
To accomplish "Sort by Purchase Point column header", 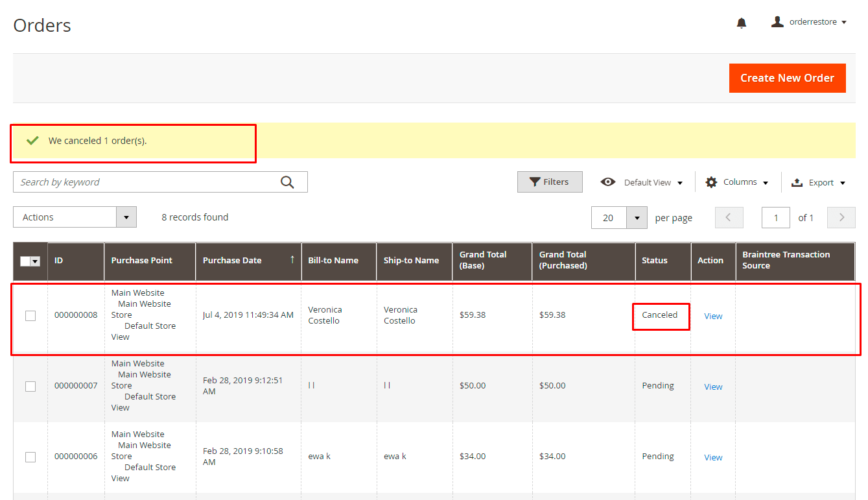I will point(150,261).
